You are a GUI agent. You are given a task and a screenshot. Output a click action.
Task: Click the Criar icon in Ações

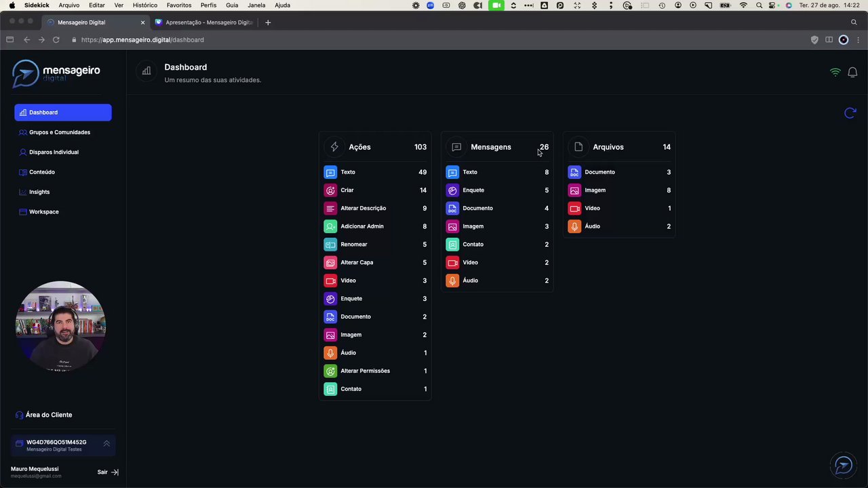[x=330, y=190]
